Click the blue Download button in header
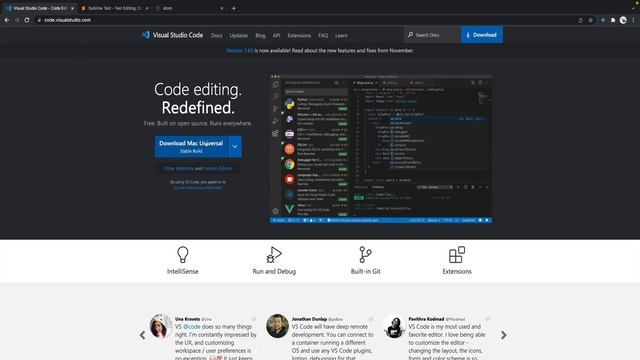Screen dimensions: 640x360 [482, 35]
